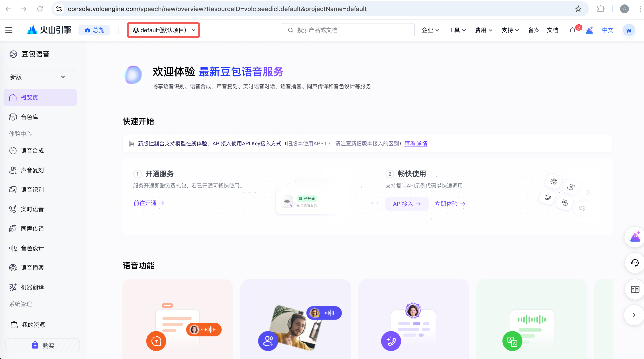Open the AI assistant icon in header
644x359 pixels.
pos(589,30)
